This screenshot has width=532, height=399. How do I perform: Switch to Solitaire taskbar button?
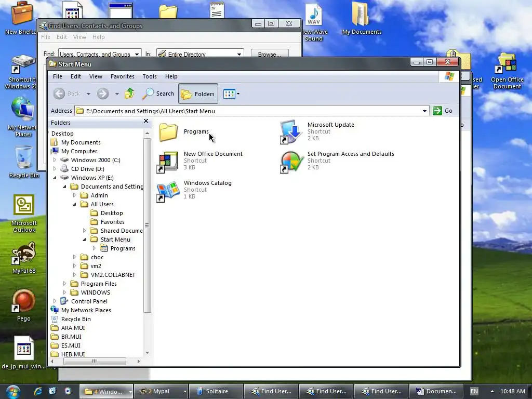[x=216, y=391]
